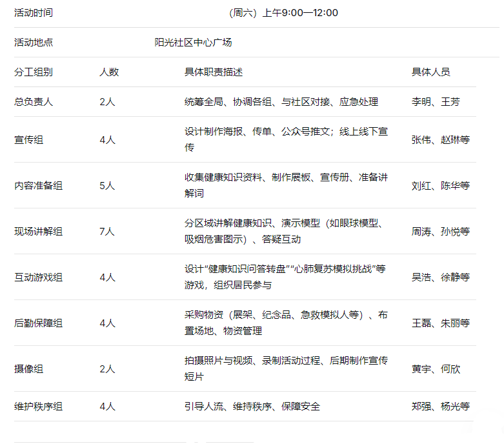Viewport: 504px width, 444px height.
Task: Select the 宣传组 group cell
Action: coord(29,139)
